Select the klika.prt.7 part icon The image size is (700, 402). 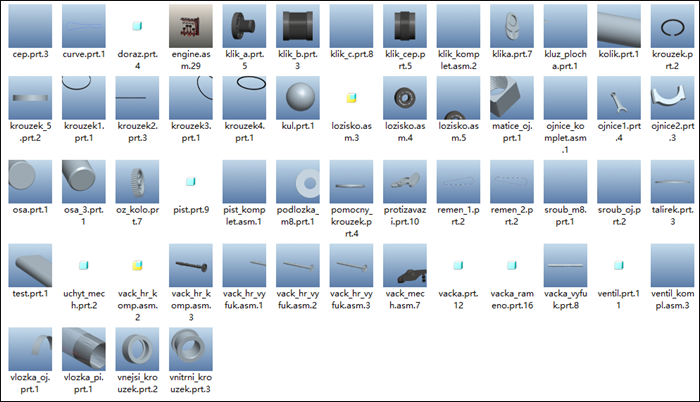(x=512, y=26)
